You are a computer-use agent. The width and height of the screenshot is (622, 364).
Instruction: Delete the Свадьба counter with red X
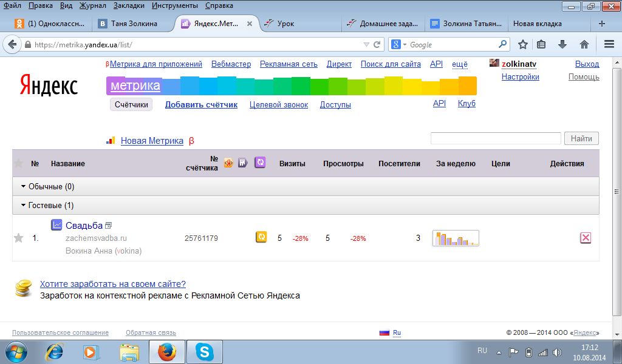point(586,238)
